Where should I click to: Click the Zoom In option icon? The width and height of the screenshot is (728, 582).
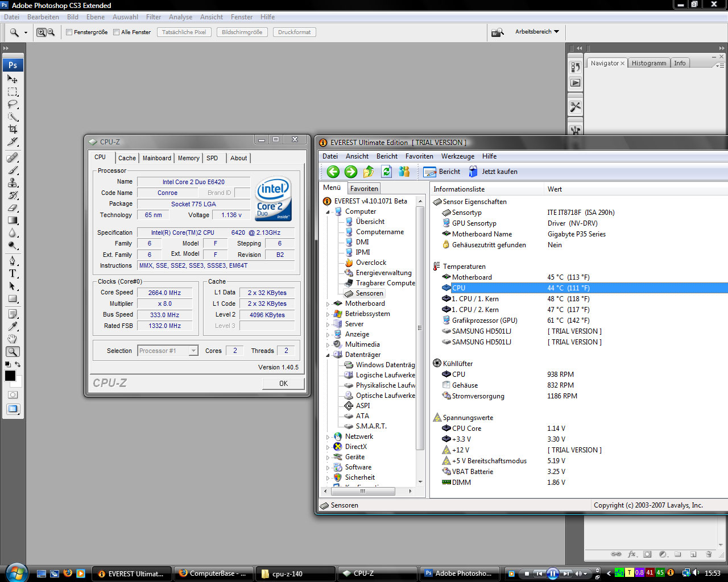pyautogui.click(x=41, y=32)
